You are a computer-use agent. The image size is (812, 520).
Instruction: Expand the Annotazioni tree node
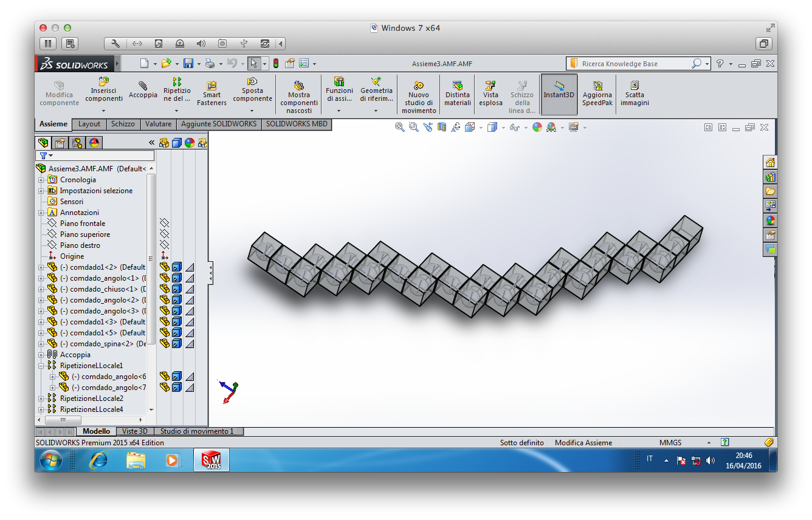[41, 213]
